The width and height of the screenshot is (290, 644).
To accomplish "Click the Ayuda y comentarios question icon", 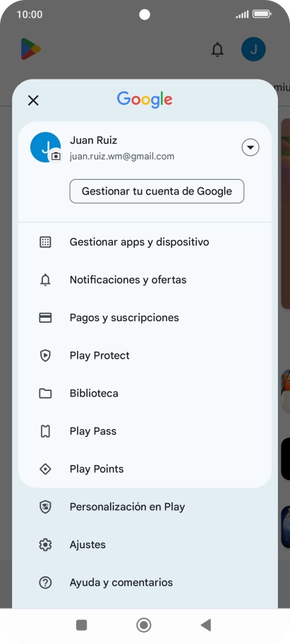I will (45, 583).
